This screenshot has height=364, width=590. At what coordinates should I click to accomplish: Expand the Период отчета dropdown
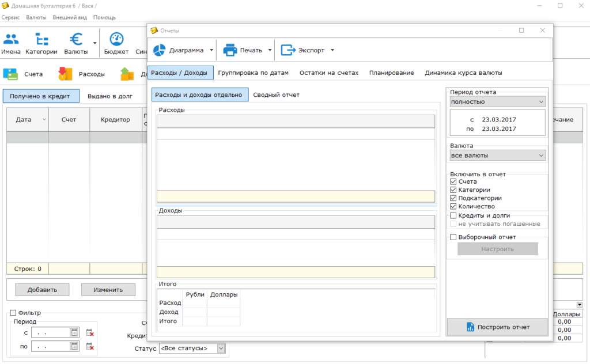click(x=497, y=102)
